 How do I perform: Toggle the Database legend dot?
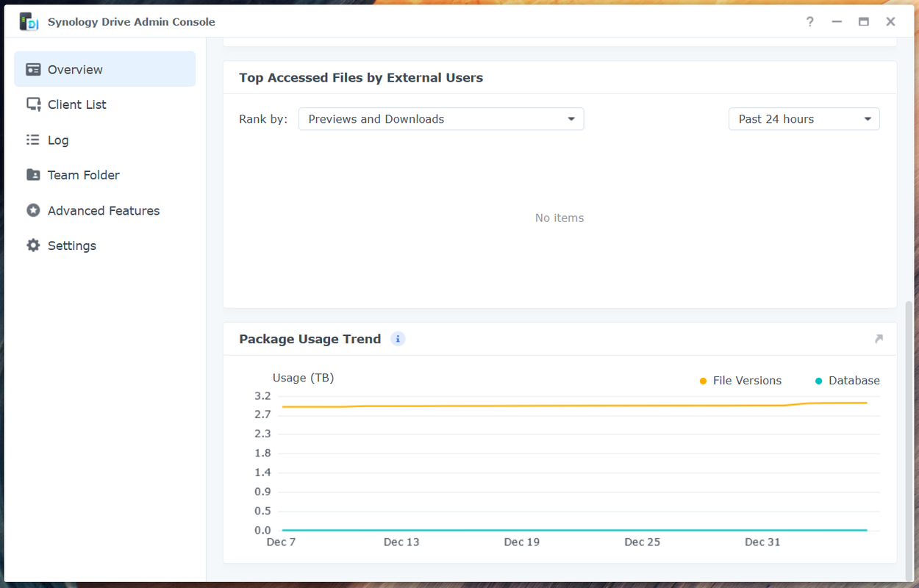pos(819,381)
